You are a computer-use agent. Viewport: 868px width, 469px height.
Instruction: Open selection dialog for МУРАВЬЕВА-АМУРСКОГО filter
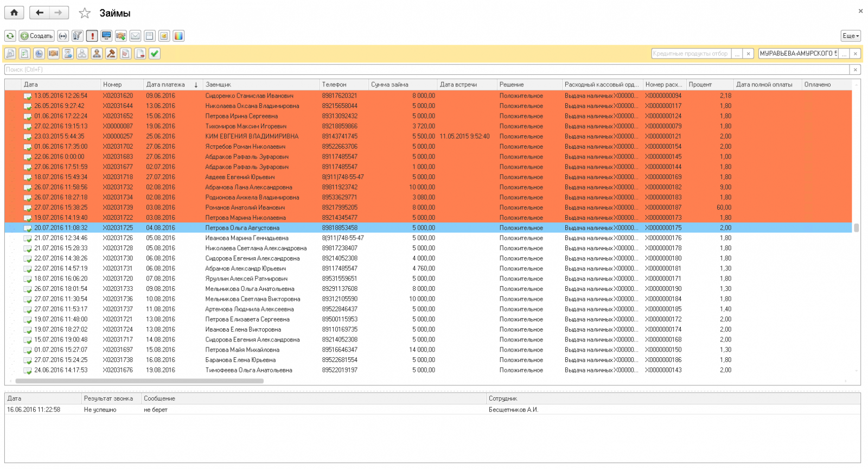click(844, 53)
